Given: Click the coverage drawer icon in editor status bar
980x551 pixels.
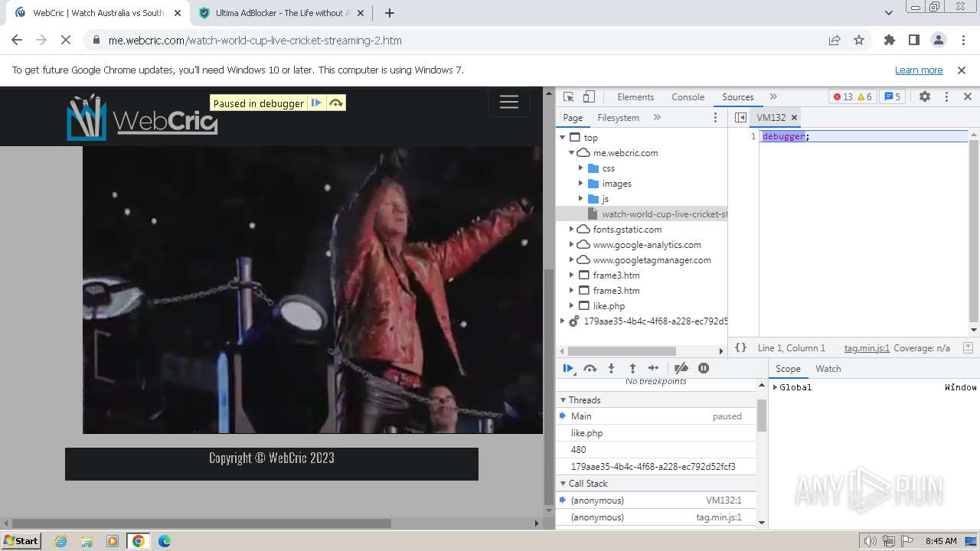Looking at the screenshot, I should click(x=968, y=347).
